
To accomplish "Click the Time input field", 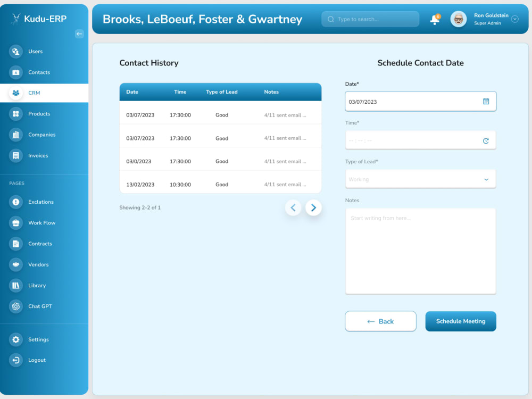I will pyautogui.click(x=420, y=140).
